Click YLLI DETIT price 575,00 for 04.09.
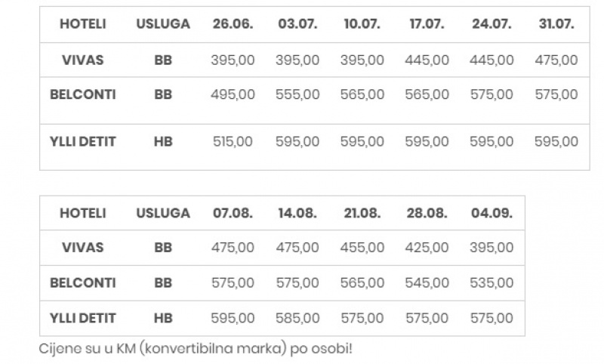The image size is (604, 364). coord(492,318)
